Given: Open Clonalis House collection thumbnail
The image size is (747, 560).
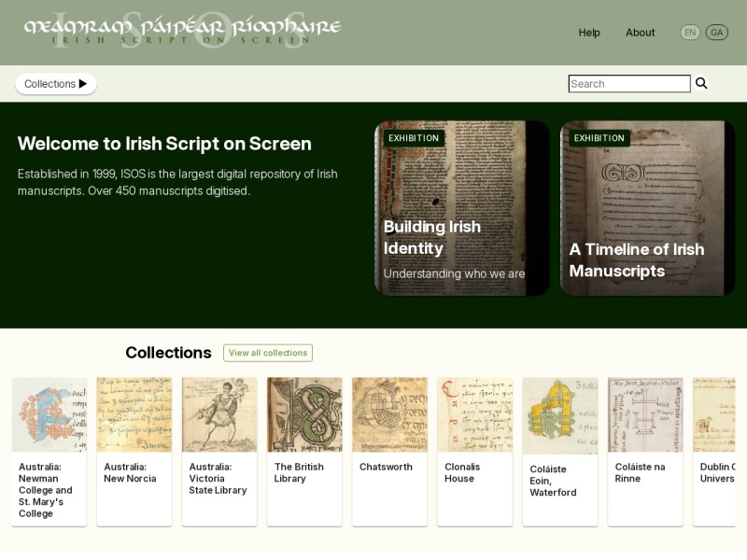Looking at the screenshot, I should pyautogui.click(x=475, y=414).
